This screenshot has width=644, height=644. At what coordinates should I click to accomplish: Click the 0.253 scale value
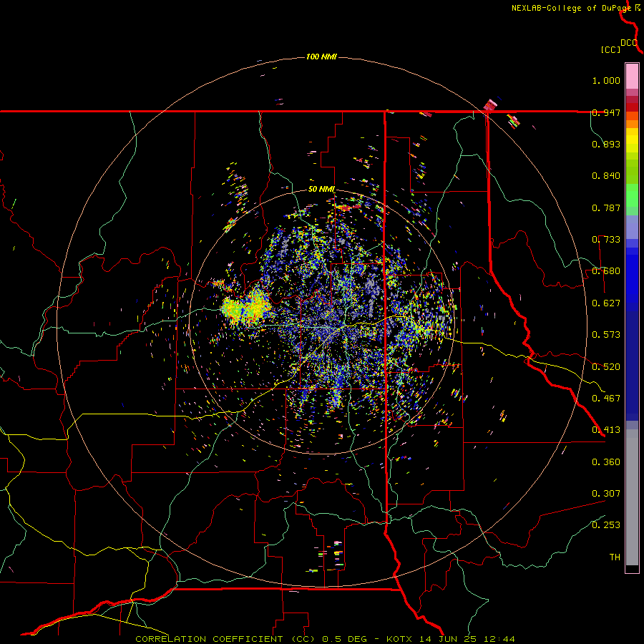606,525
